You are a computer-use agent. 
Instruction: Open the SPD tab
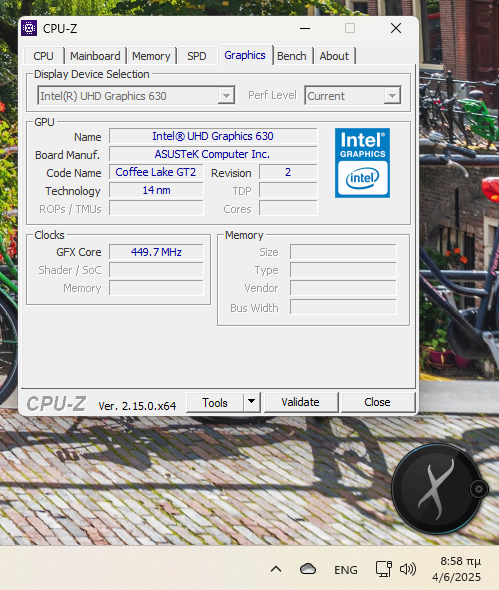196,56
